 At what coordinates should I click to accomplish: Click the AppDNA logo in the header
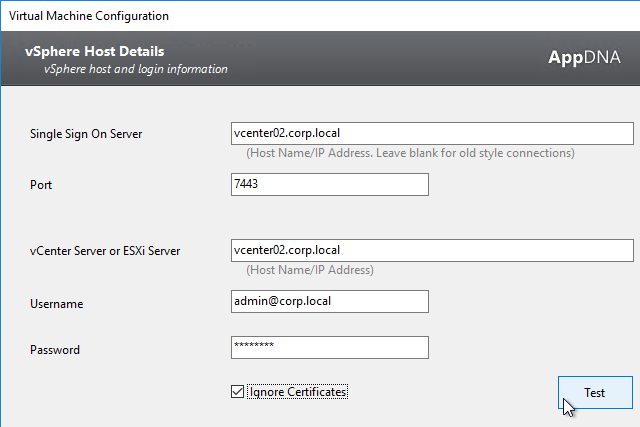point(584,57)
